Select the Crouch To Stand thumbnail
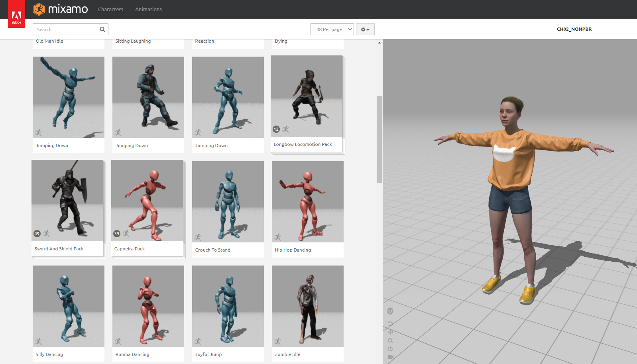This screenshot has width=637, height=364. [x=228, y=202]
